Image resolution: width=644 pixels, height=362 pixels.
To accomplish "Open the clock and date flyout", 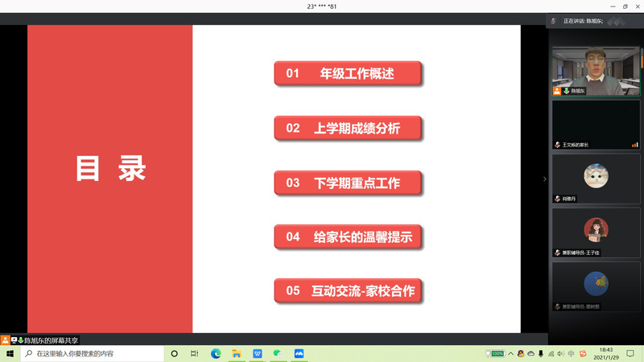I will click(x=606, y=353).
